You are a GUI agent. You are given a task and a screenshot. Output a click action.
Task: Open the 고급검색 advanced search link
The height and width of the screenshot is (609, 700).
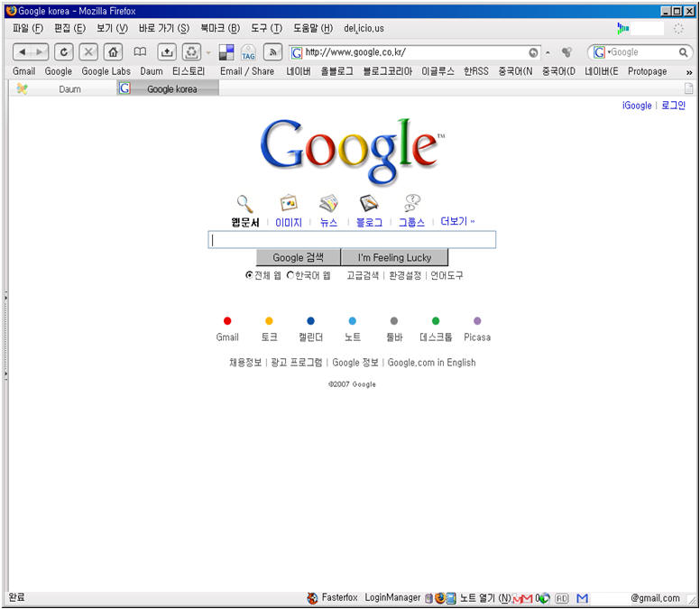click(x=363, y=275)
